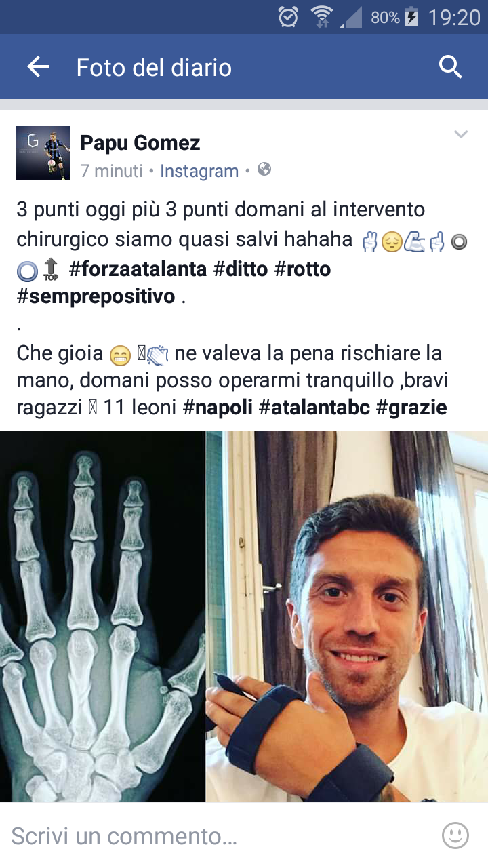Open Papu Gomez profile picture
The image size is (488, 868).
coord(43,153)
